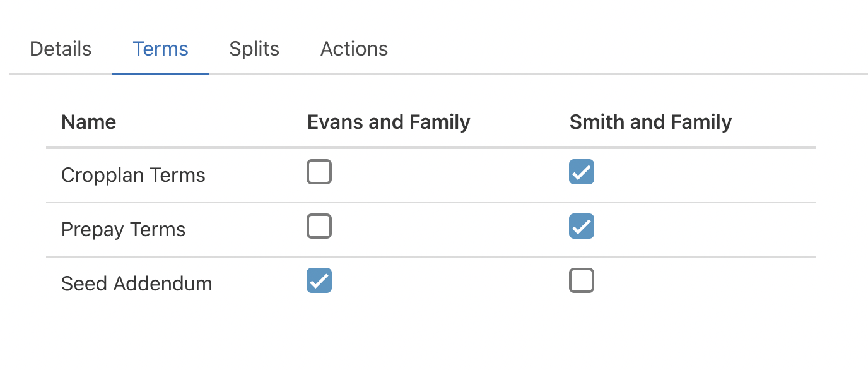Select the Terms tab
The image size is (868, 370).
[x=160, y=49]
